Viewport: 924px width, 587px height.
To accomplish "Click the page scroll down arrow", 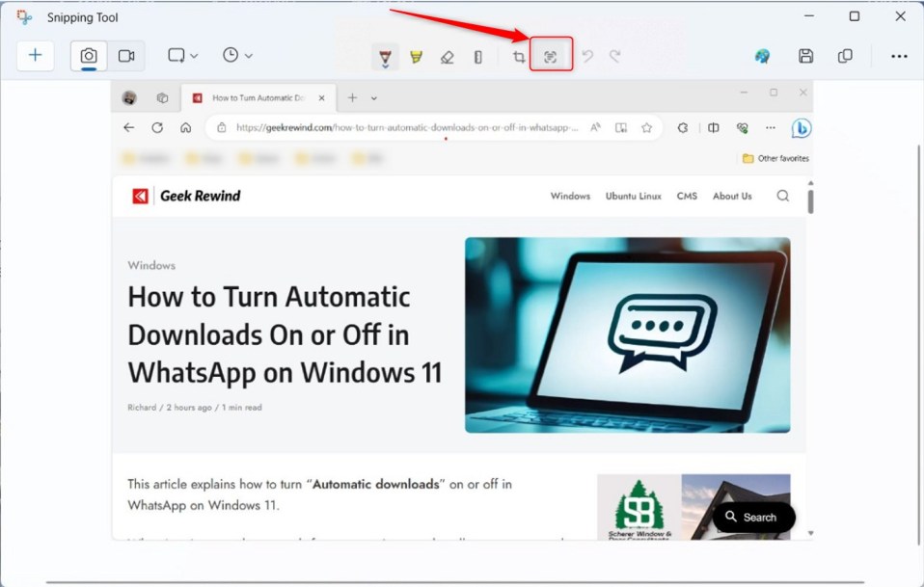I will 811,533.
